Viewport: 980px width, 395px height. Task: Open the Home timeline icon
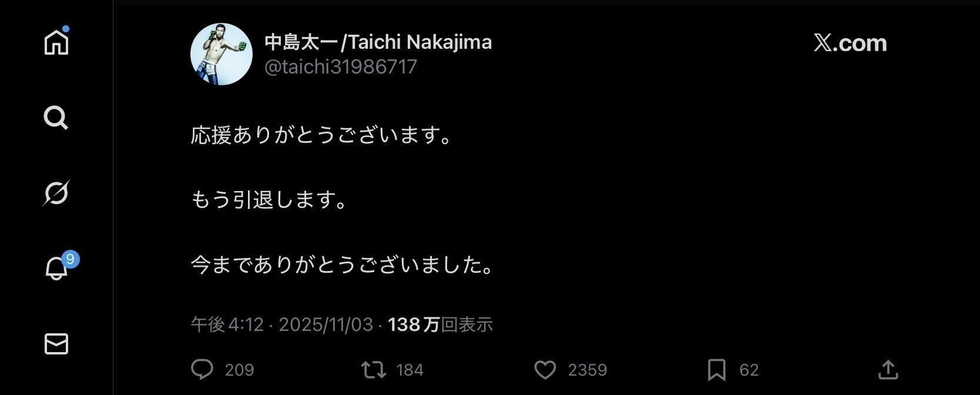56,41
